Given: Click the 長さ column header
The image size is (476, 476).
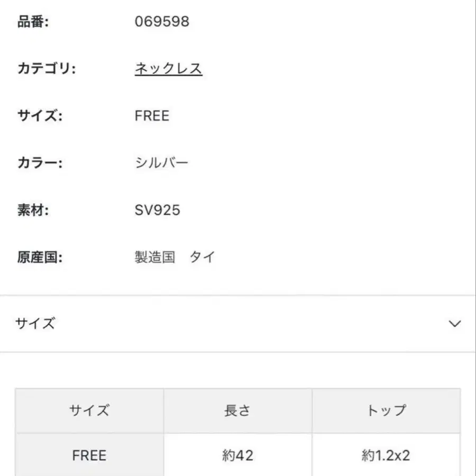Looking at the screenshot, I should point(237,410).
